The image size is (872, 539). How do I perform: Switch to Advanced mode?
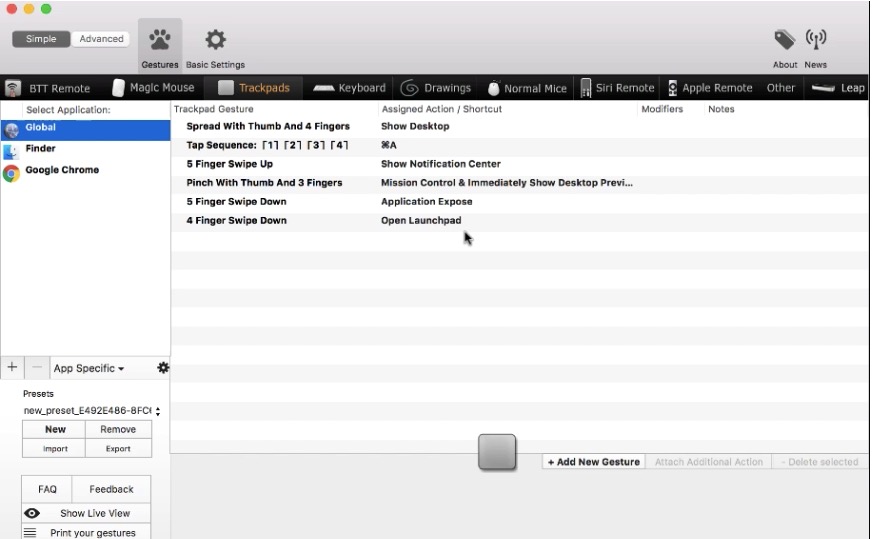101,39
